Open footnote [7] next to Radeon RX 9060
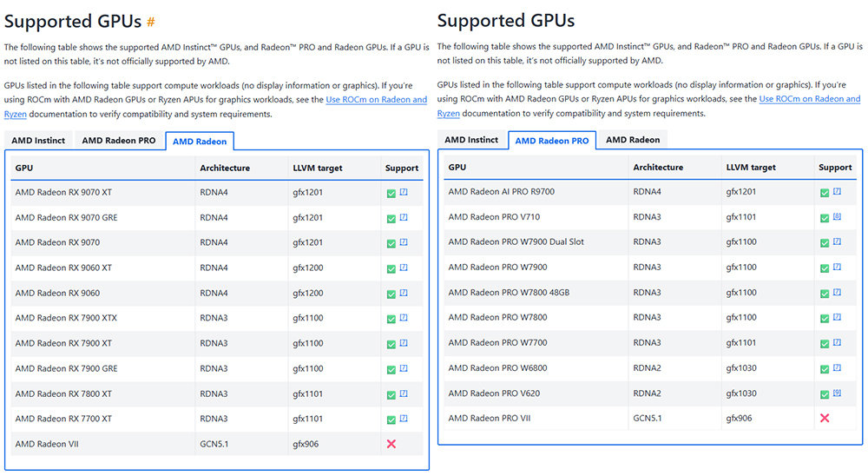The width and height of the screenshot is (868, 476). [404, 293]
